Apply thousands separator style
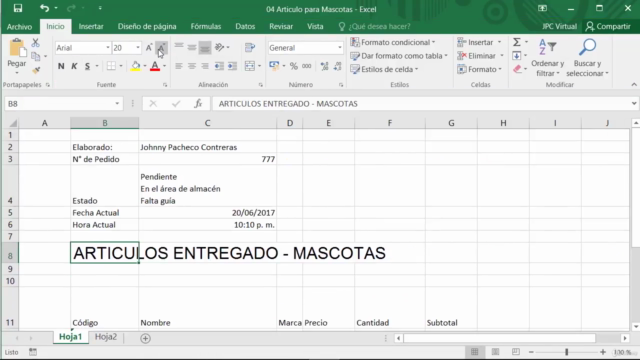640x360 pixels. (x=307, y=66)
